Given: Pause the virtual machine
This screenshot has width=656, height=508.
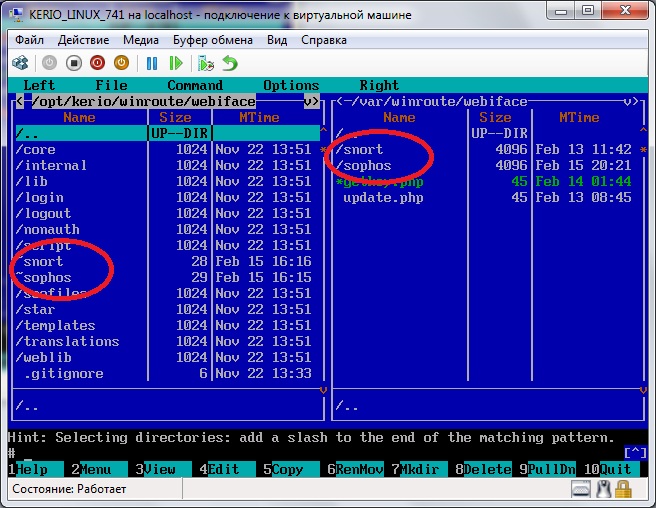Looking at the screenshot, I should (x=152, y=63).
